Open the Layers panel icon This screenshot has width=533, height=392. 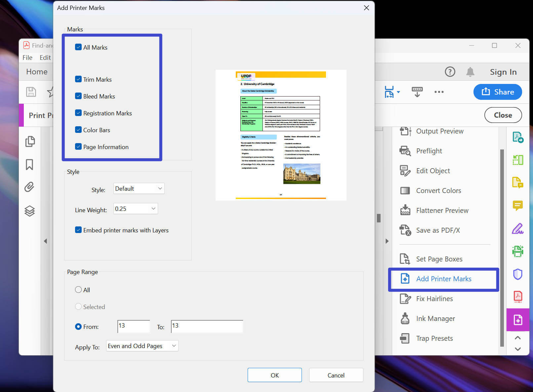pyautogui.click(x=30, y=211)
